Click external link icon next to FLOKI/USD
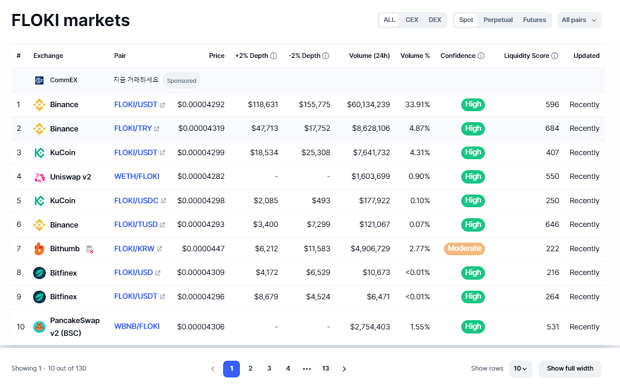Screen dimensions: 620x385 point(157,273)
